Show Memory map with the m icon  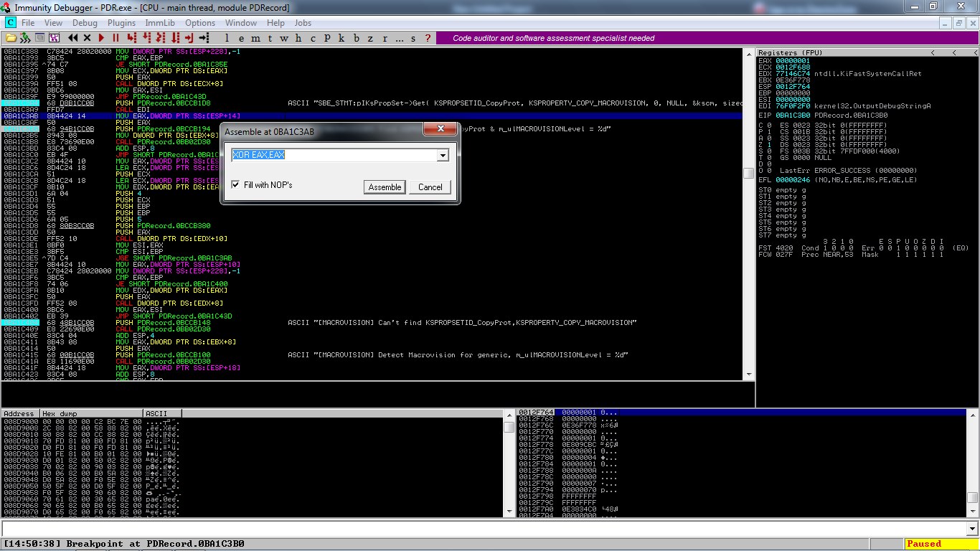[x=256, y=38]
